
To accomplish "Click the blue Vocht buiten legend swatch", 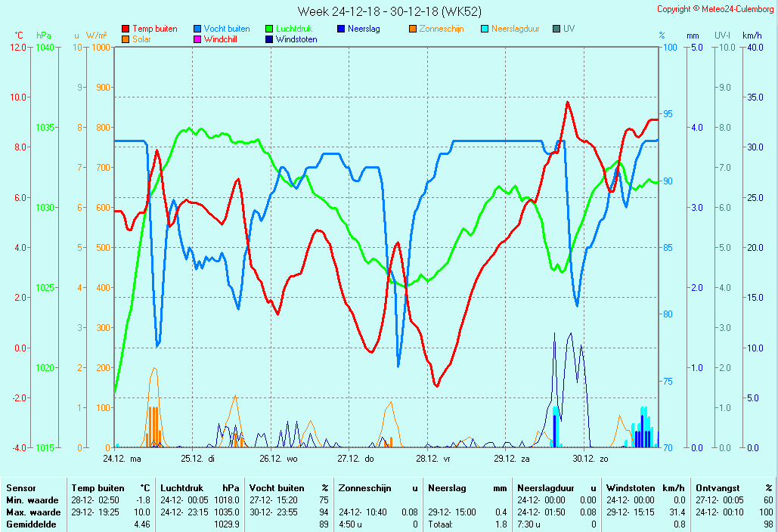I will pyautogui.click(x=197, y=29).
